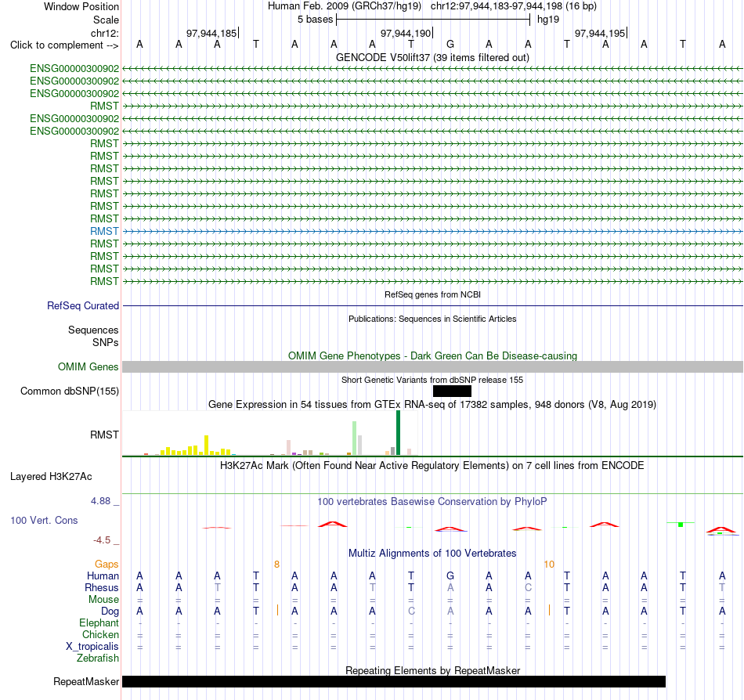Open "100 vertebrates Basewise Conservation by PhyloP" title

[x=432, y=502]
